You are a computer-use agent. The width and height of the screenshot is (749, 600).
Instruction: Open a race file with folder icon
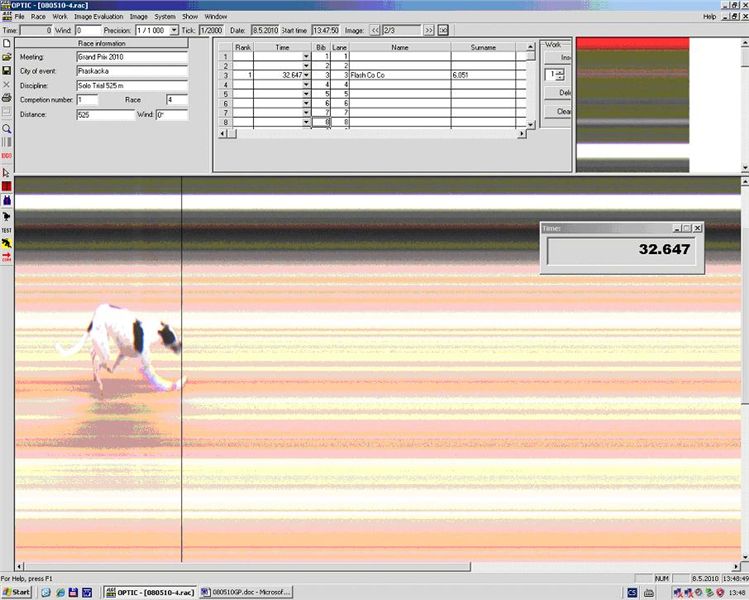tap(7, 57)
